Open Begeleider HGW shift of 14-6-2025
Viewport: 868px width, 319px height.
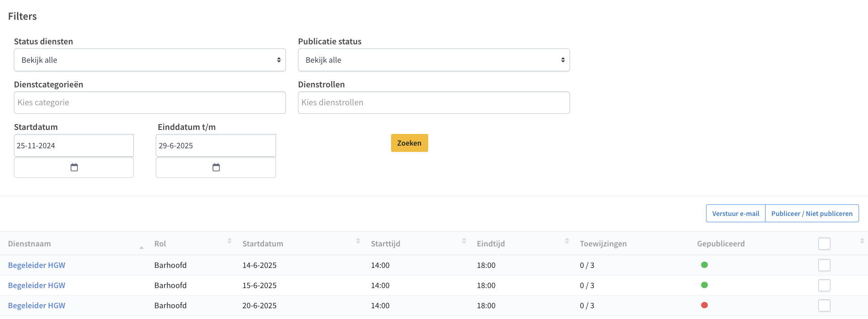point(37,265)
